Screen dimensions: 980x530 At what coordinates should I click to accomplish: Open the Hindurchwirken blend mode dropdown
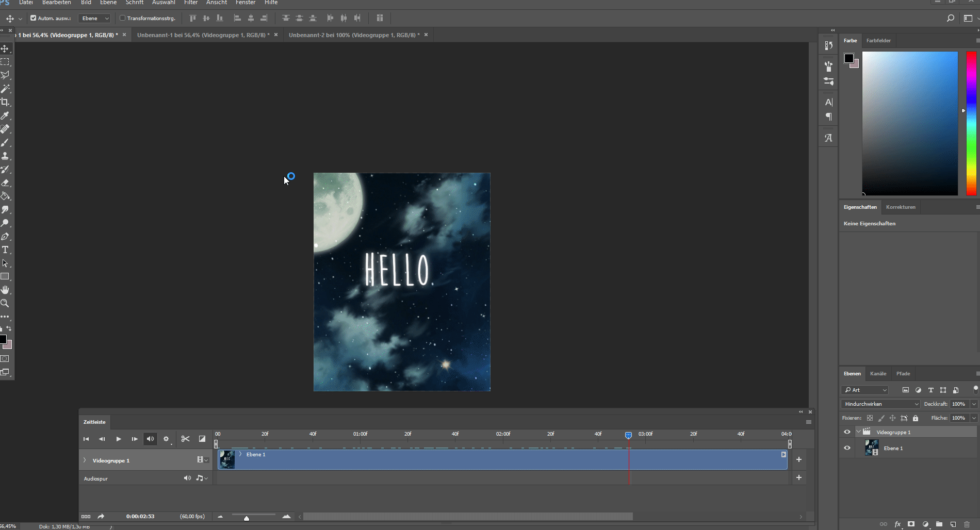[880, 404]
